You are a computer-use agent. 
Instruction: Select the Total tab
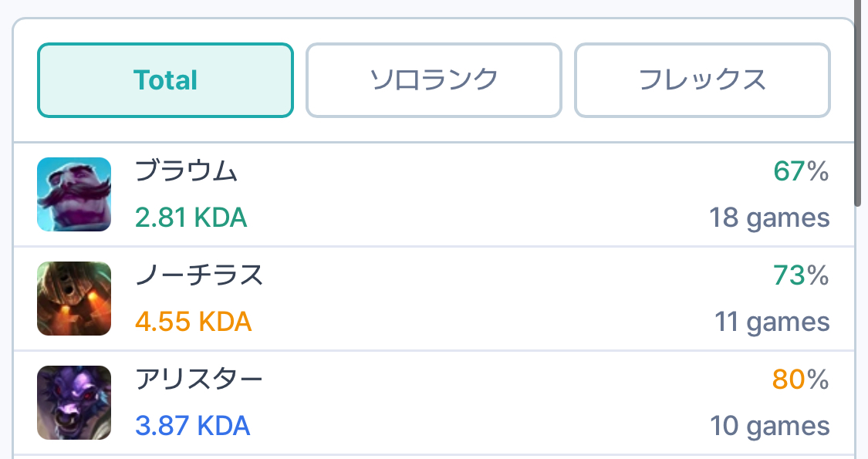[165, 80]
